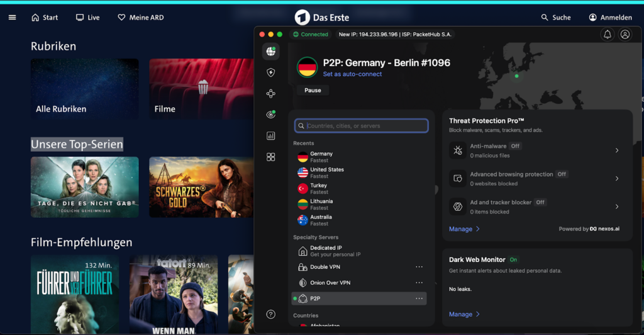Open Meine ARD in navigation
Image resolution: width=644 pixels, height=335 pixels.
(x=141, y=17)
